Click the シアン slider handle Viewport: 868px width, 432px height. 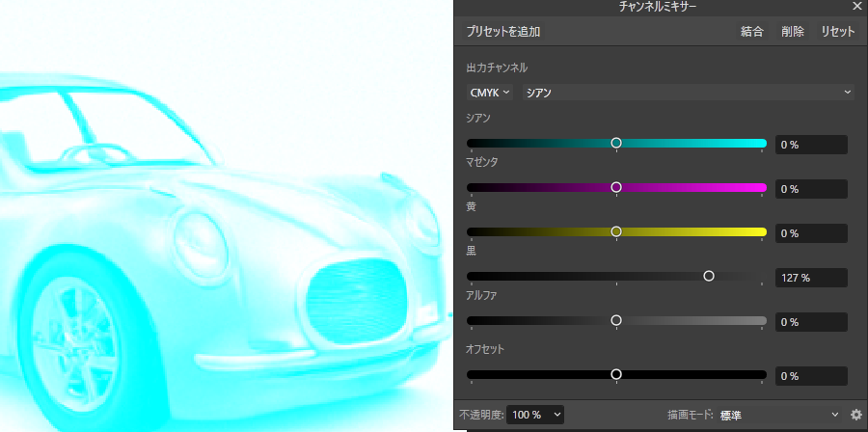point(616,143)
